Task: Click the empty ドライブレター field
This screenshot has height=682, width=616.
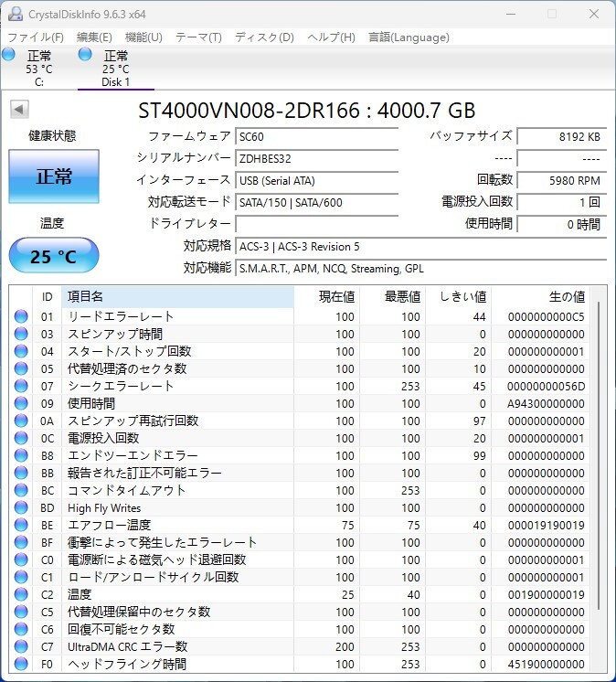Action: 317,224
